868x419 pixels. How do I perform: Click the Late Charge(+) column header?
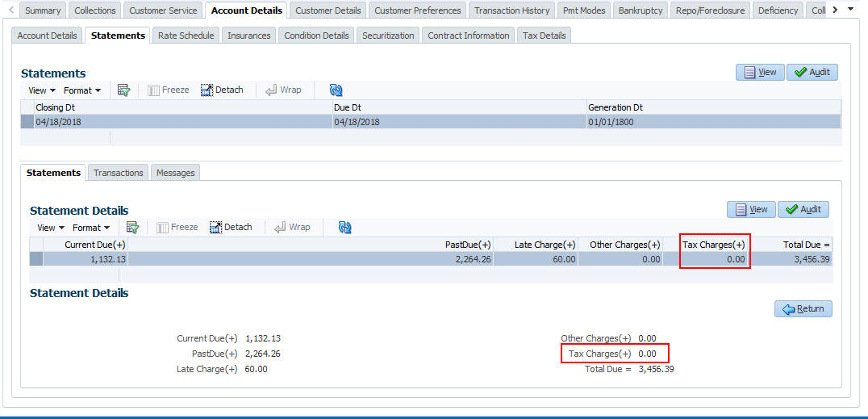pyautogui.click(x=536, y=245)
